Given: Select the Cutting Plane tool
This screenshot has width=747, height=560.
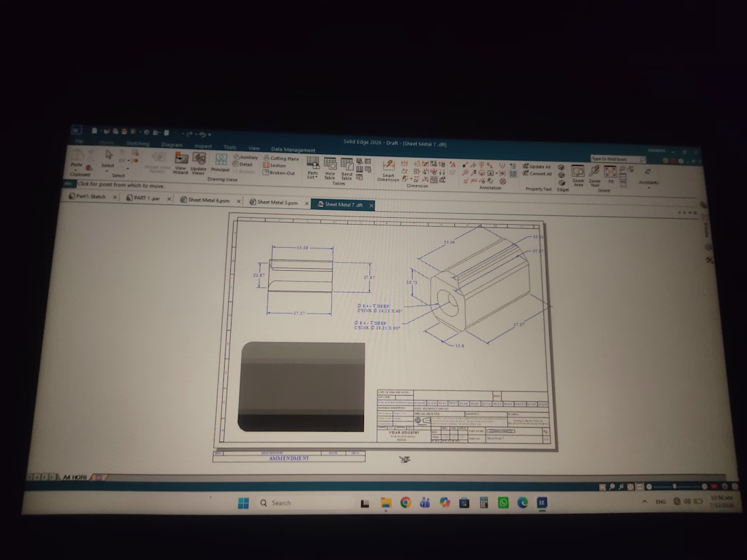Looking at the screenshot, I should pos(281,158).
